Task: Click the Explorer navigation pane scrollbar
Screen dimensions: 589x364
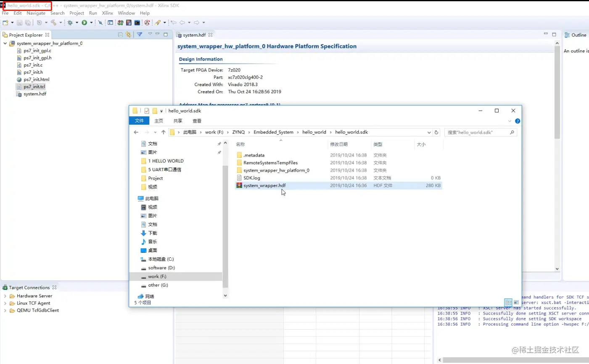Action: 225,227
